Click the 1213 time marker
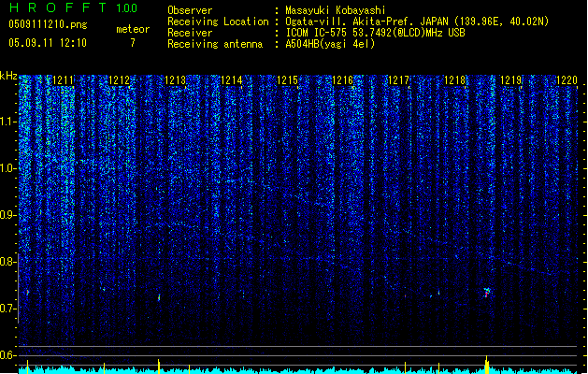The width and height of the screenshot is (588, 374). click(x=175, y=80)
